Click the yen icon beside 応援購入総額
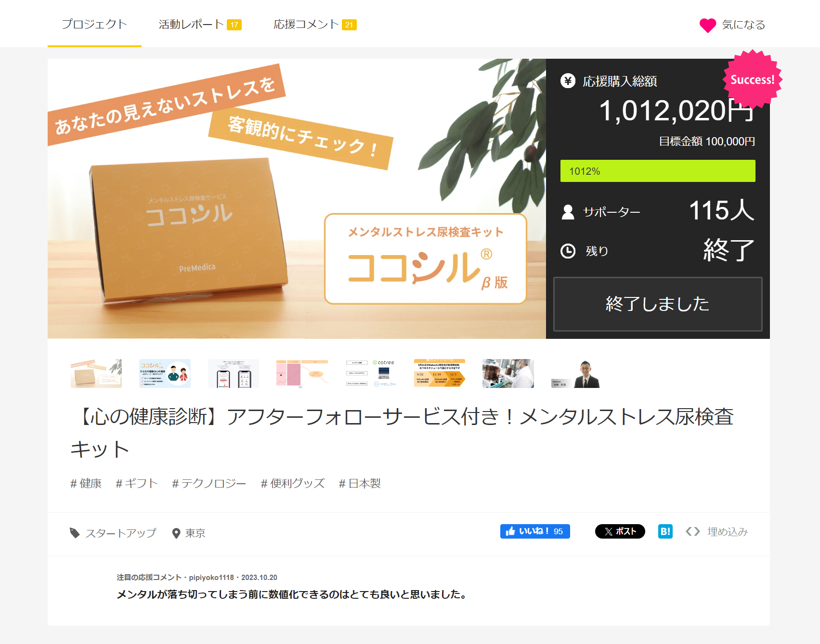This screenshot has width=820, height=644. 568,81
